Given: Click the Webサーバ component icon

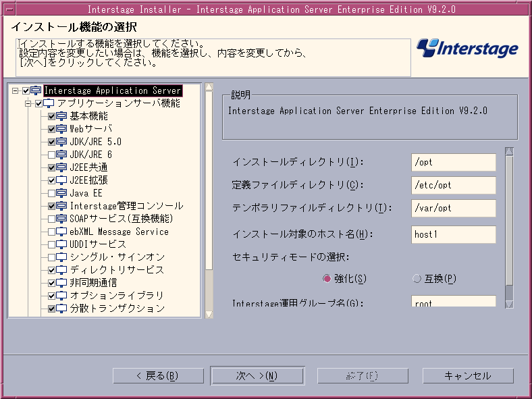Looking at the screenshot, I should [x=61, y=129].
